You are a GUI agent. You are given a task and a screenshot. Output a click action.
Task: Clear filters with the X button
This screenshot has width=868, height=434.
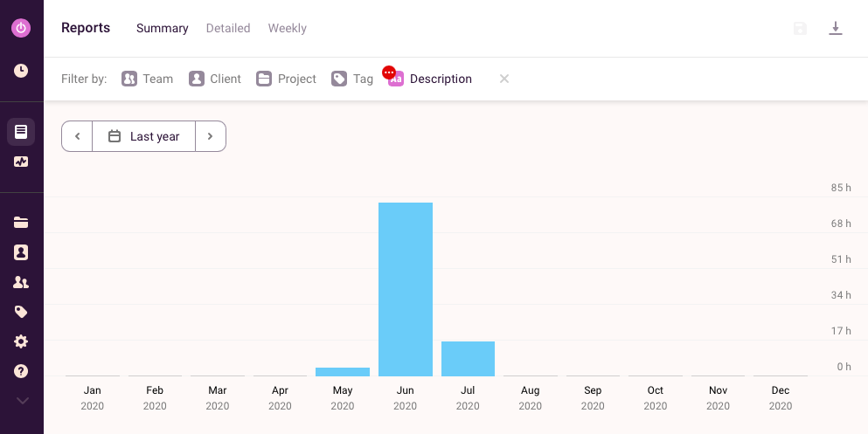(x=504, y=79)
